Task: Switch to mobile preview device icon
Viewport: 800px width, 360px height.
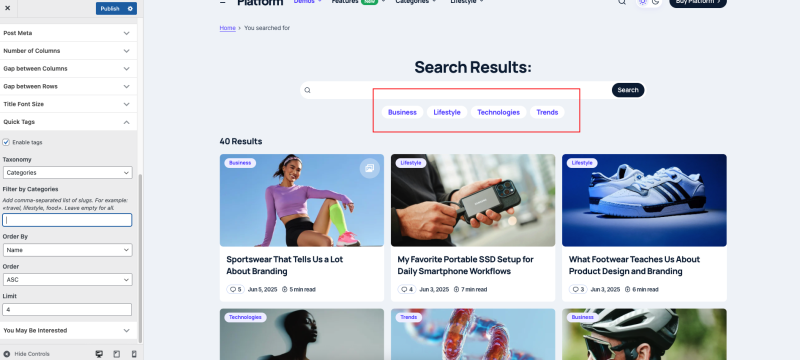Action: (x=134, y=354)
